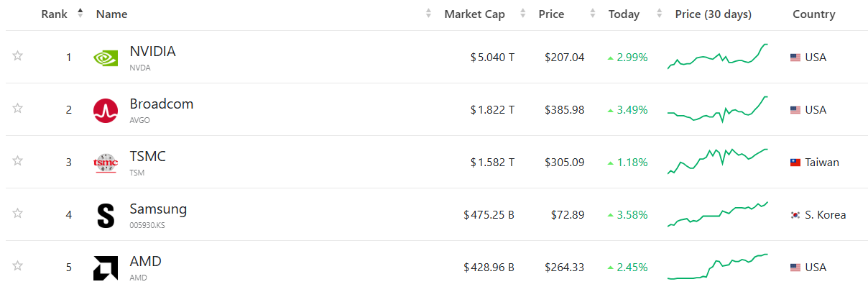The width and height of the screenshot is (868, 292).
Task: Click the Country column header
Action: (x=813, y=14)
